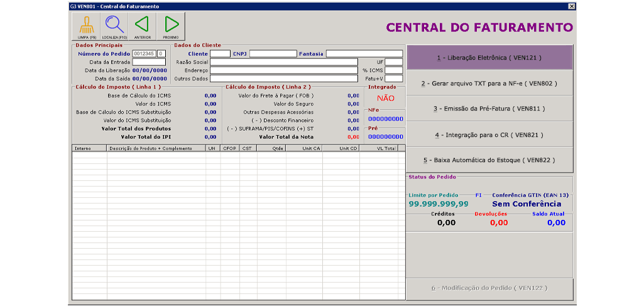Select 2 - Gerar arquivo TXT para NF-e

489,84
